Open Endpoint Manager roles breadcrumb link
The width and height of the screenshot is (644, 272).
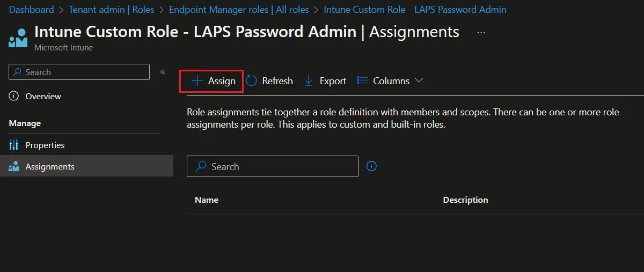click(239, 10)
